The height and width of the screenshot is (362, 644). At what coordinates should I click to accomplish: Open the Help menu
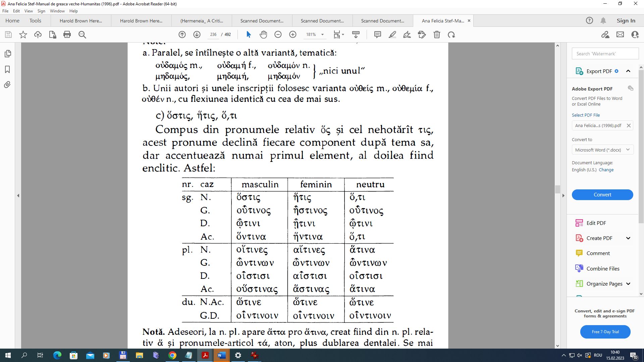coord(73,11)
